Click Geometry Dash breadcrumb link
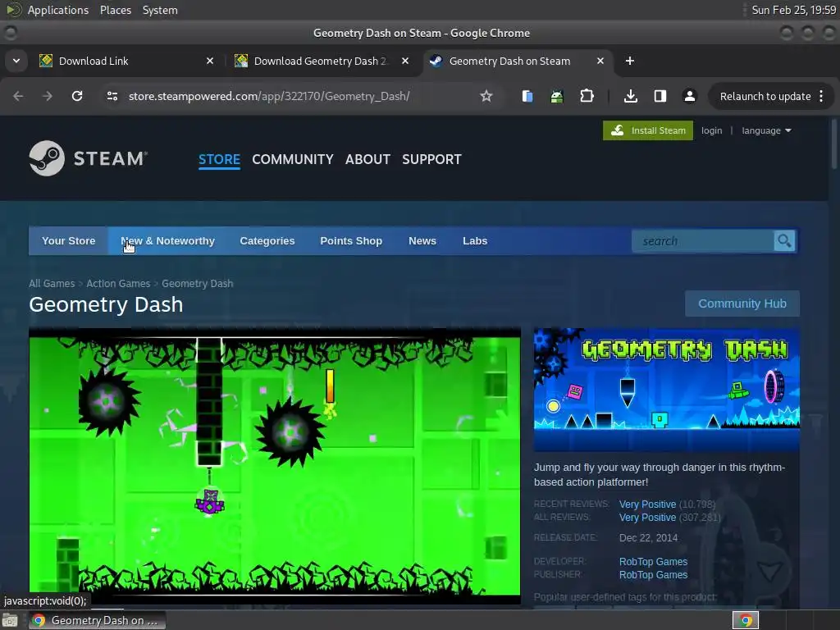The width and height of the screenshot is (840, 630). coord(197,283)
